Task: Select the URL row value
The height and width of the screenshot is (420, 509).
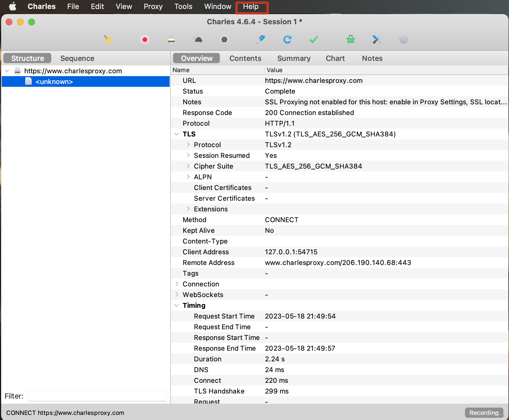Action: click(314, 80)
